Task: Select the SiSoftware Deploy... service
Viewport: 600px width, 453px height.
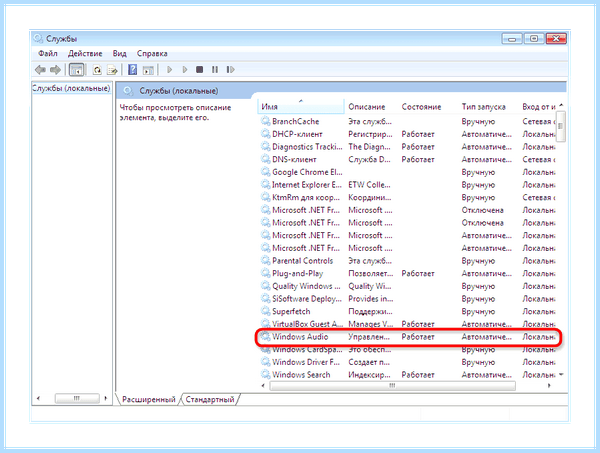Action: pyautogui.click(x=307, y=298)
